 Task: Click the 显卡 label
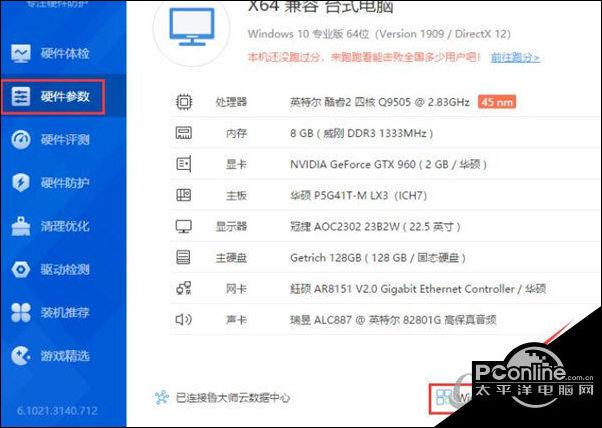[236, 165]
